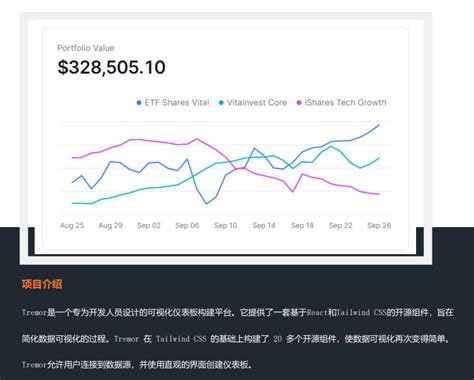This screenshot has width=474, height=380.
Task: Click the iShares Tech Growth legend entry
Action: (x=341, y=103)
